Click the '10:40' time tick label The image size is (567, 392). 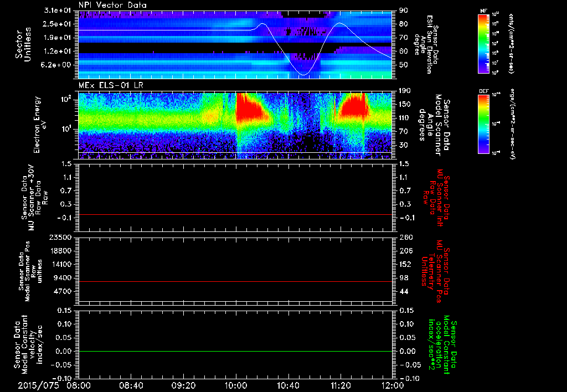click(x=288, y=385)
